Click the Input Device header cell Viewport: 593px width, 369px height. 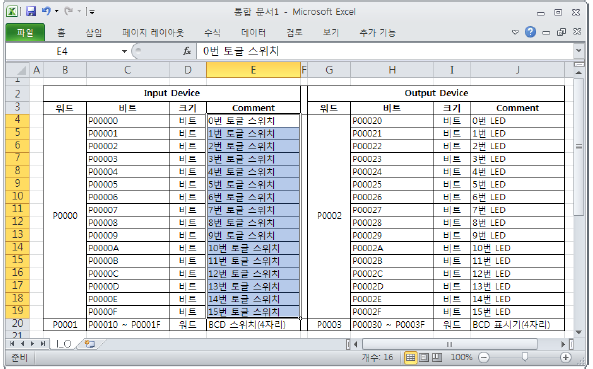pos(172,93)
